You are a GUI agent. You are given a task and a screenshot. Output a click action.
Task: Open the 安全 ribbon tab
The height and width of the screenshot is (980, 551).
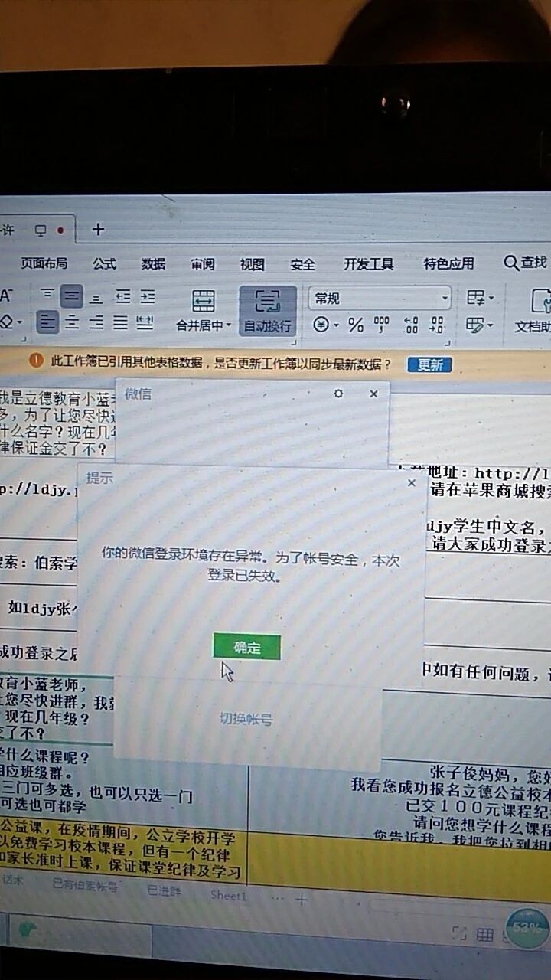[302, 264]
